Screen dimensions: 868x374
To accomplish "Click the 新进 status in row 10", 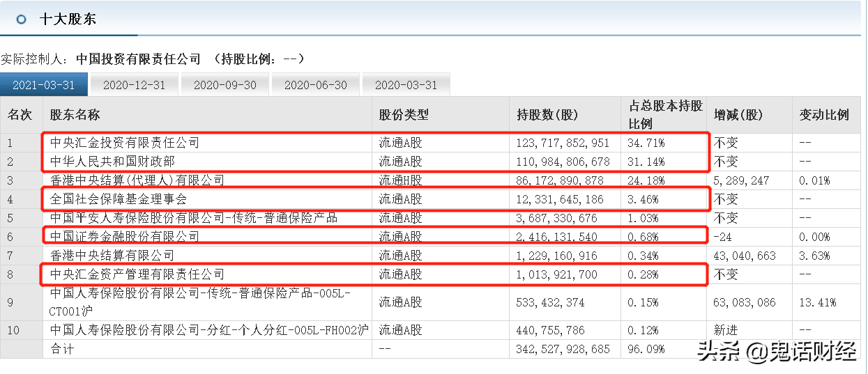I will tap(725, 329).
